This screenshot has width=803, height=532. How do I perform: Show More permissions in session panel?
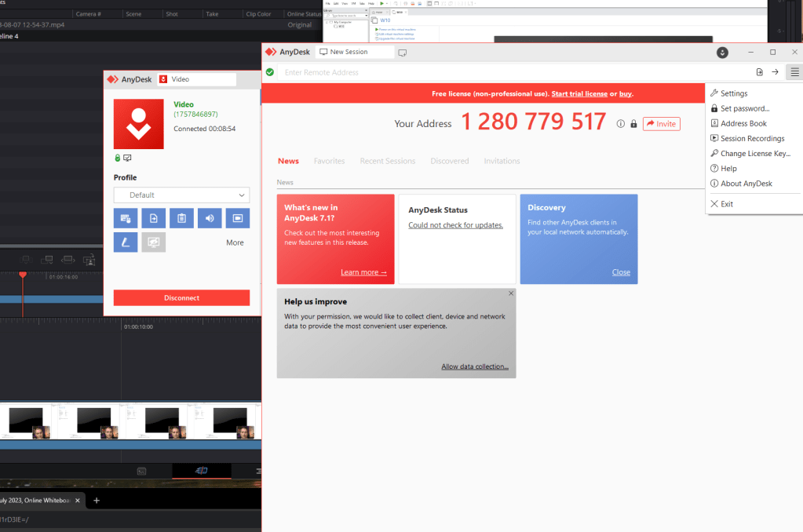click(x=235, y=242)
